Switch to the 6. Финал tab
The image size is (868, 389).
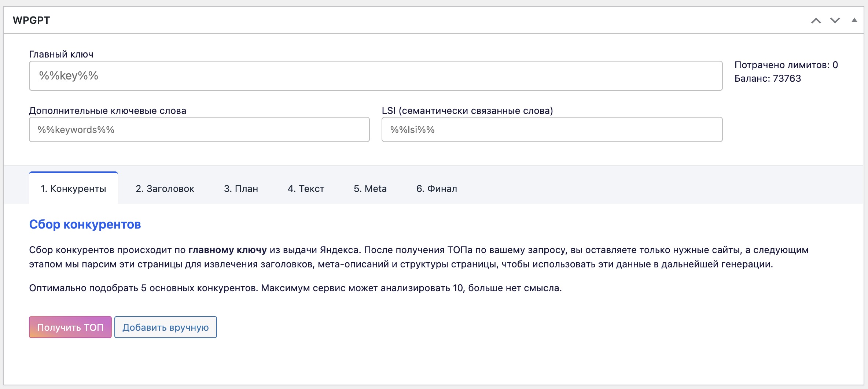click(x=437, y=188)
